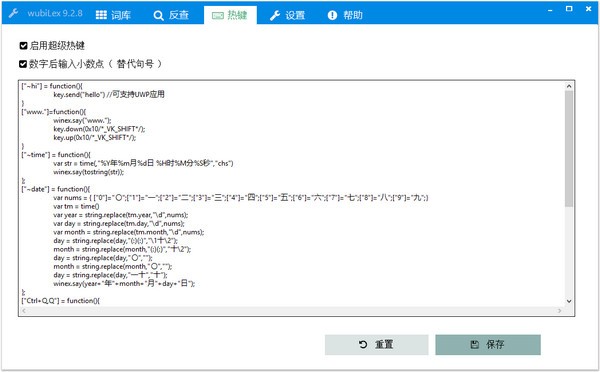
Task: Open the 设置 tab
Action: pyautogui.click(x=287, y=15)
